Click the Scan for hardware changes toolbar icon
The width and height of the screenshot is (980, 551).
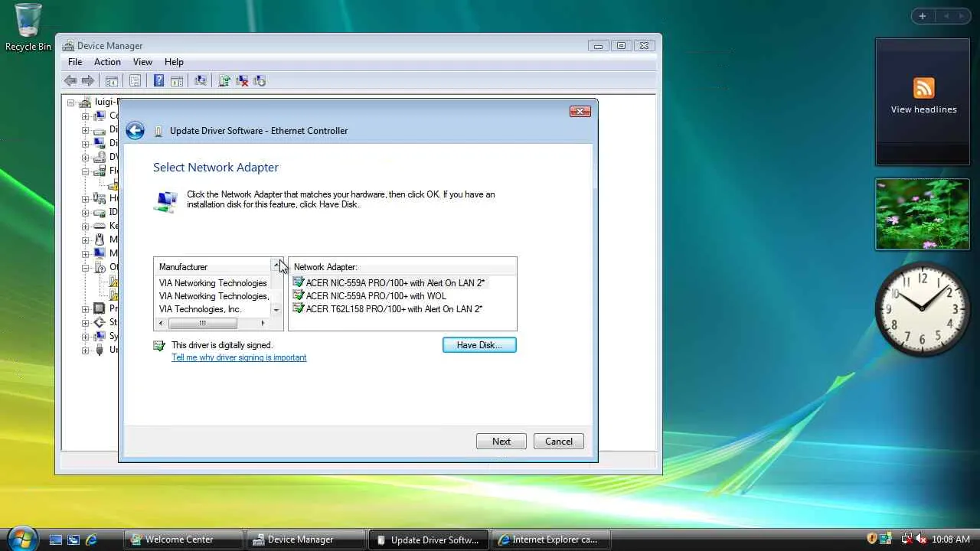pyautogui.click(x=201, y=81)
